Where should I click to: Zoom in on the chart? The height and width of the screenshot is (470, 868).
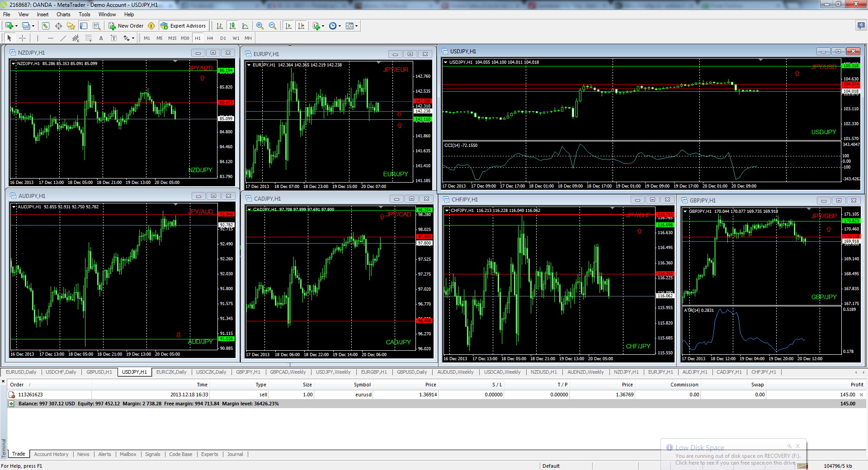[260, 26]
